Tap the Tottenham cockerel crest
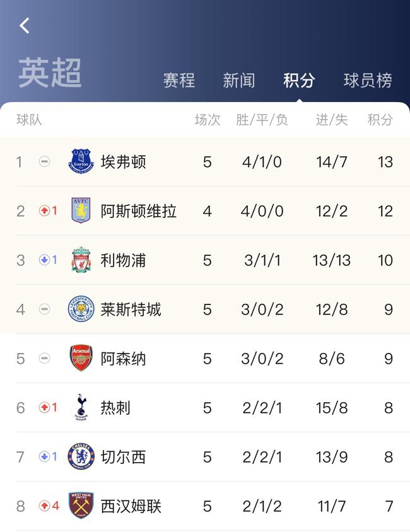 81,407
